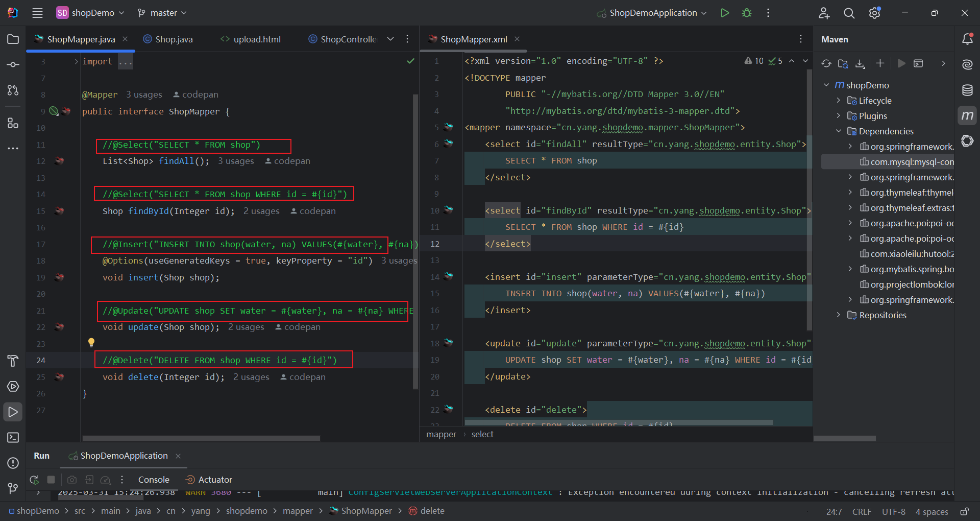Open more run actions menu

tap(768, 13)
